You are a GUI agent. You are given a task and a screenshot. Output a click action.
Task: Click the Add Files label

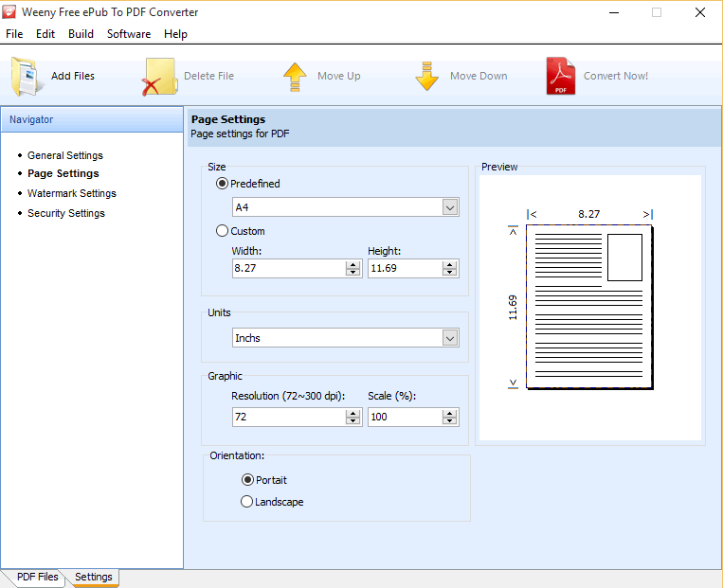[73, 76]
